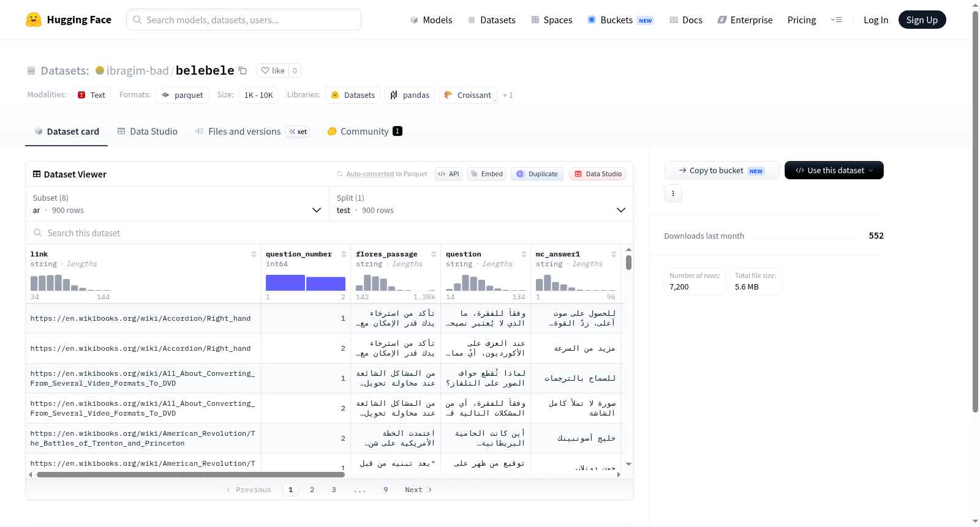Select the pandas library tag
The image size is (980, 527).
pyautogui.click(x=410, y=95)
